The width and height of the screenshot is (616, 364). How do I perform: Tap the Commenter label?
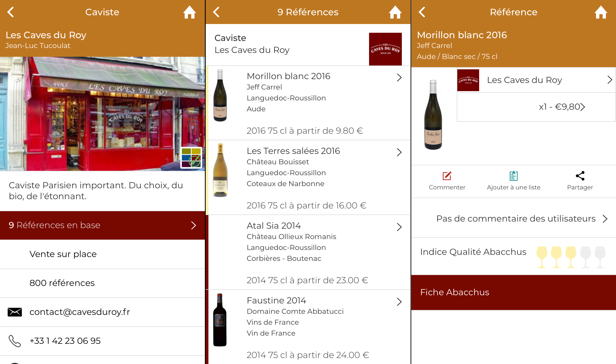point(447,187)
